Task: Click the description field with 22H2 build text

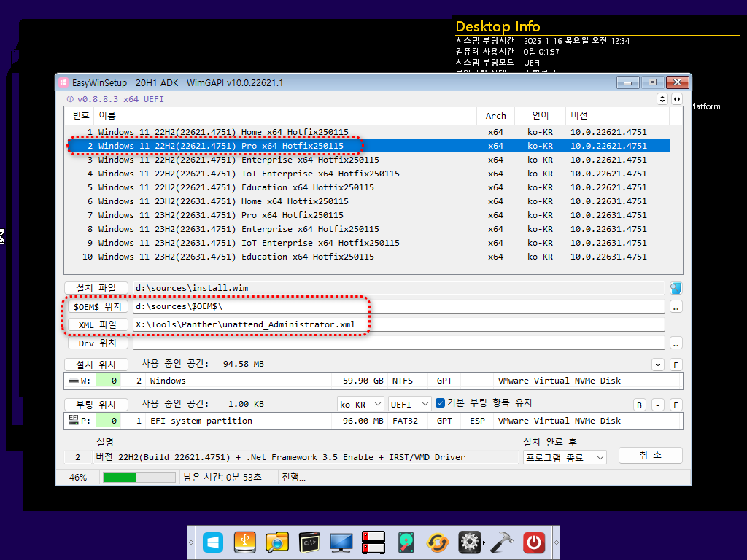Action: pos(306,457)
